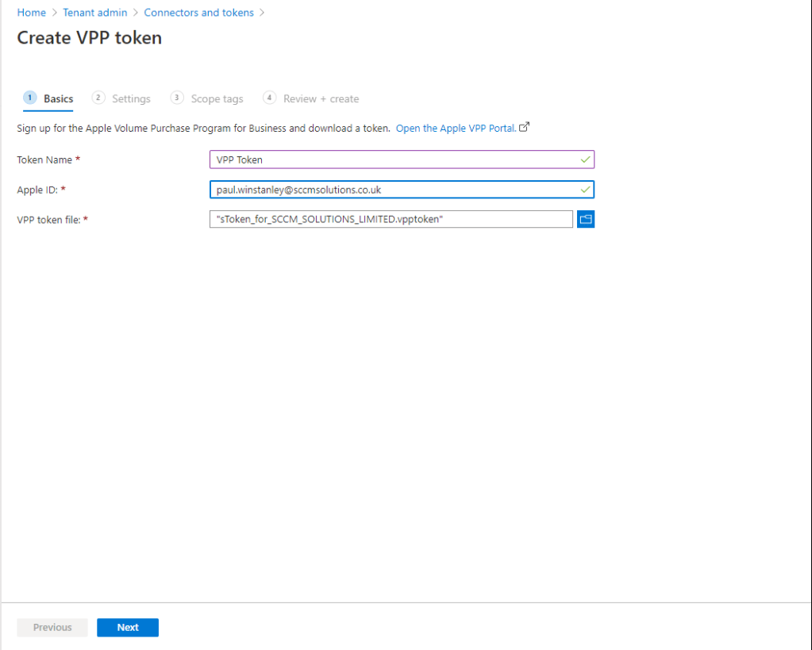Viewport: 812px width, 650px height.
Task: Click green checkmark in Token Name field
Action: [585, 160]
